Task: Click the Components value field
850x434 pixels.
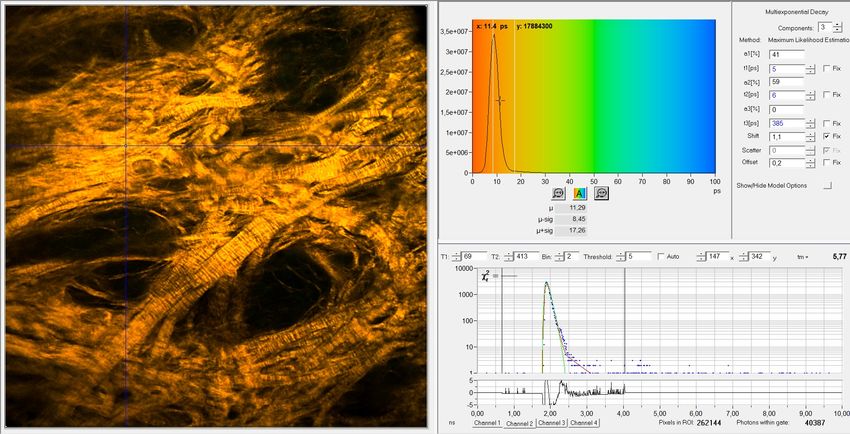Action: click(825, 27)
